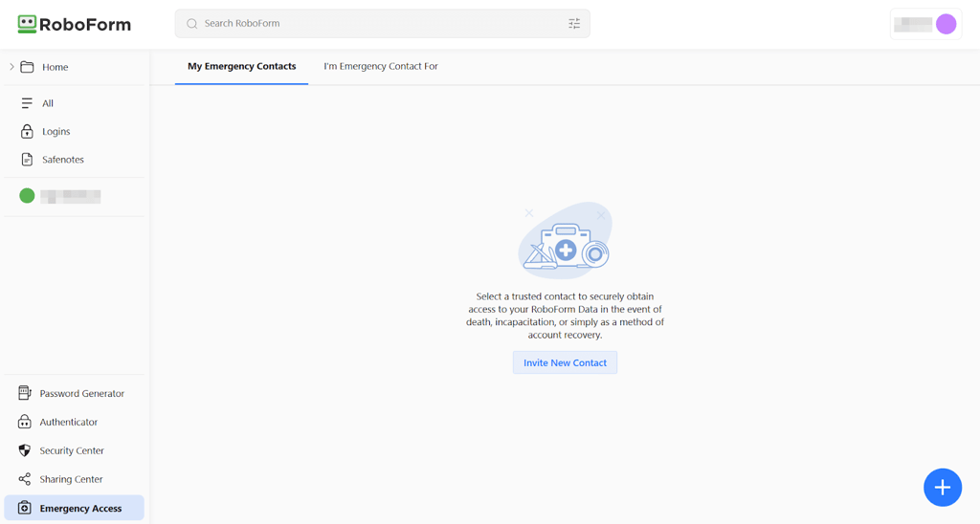
Task: Click the Authenticator icon
Action: point(24,422)
